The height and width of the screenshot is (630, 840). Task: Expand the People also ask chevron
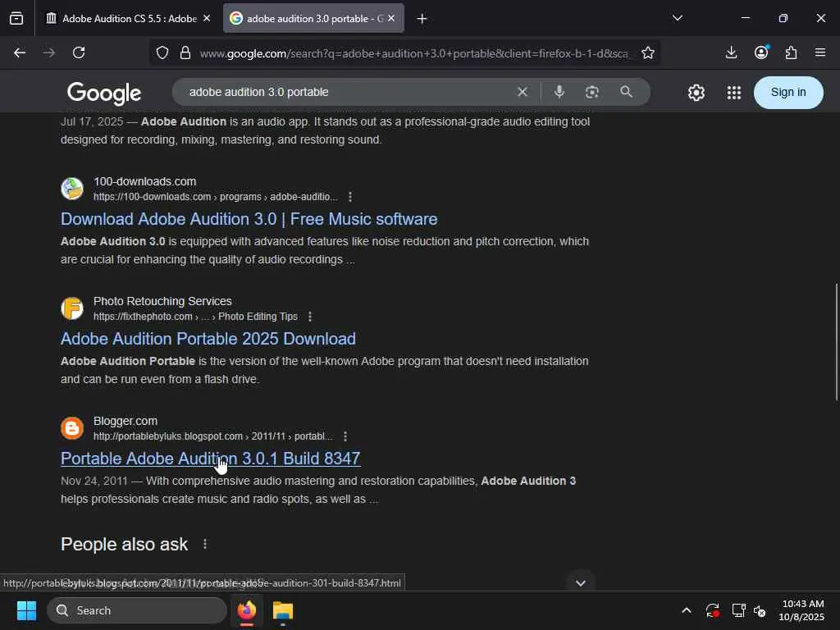(581, 583)
